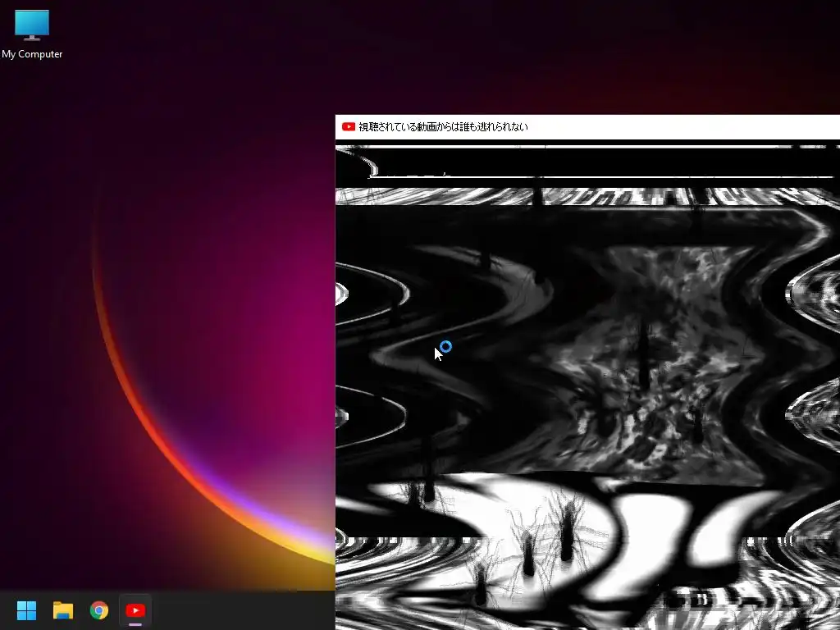
Task: Open Google Chrome from the taskbar
Action: pos(99,610)
